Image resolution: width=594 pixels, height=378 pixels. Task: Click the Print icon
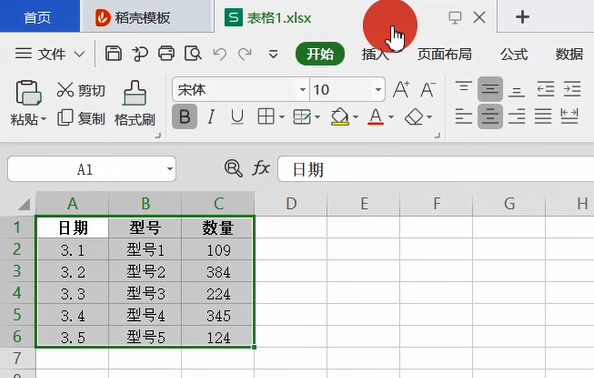[x=166, y=53]
